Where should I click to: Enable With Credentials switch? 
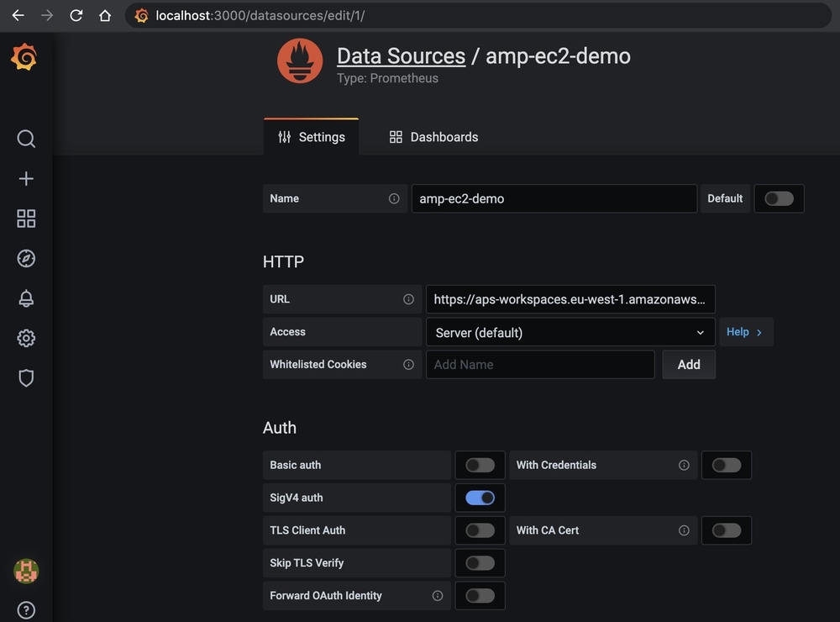(727, 465)
